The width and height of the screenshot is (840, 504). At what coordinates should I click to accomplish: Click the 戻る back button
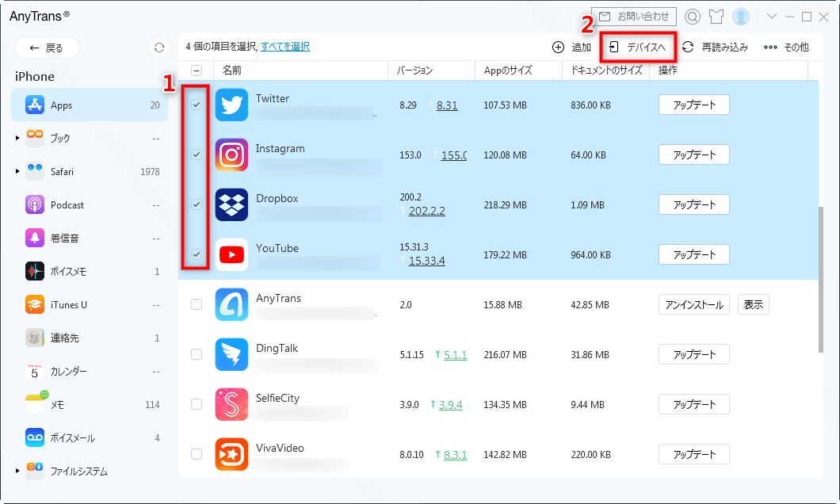pos(47,48)
